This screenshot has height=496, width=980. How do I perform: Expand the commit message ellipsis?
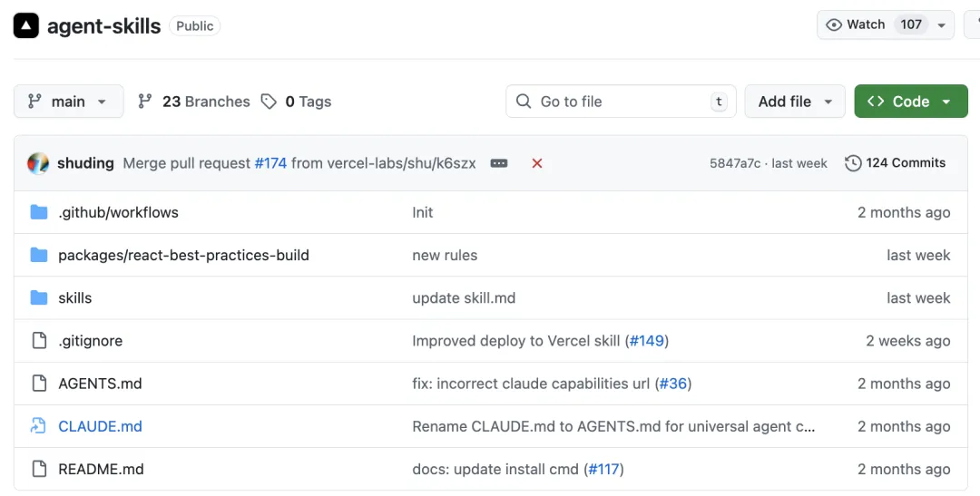(499, 163)
